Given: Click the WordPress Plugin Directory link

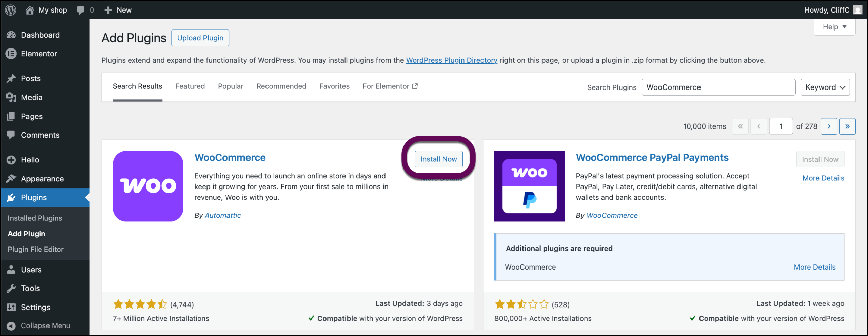Looking at the screenshot, I should pyautogui.click(x=451, y=60).
